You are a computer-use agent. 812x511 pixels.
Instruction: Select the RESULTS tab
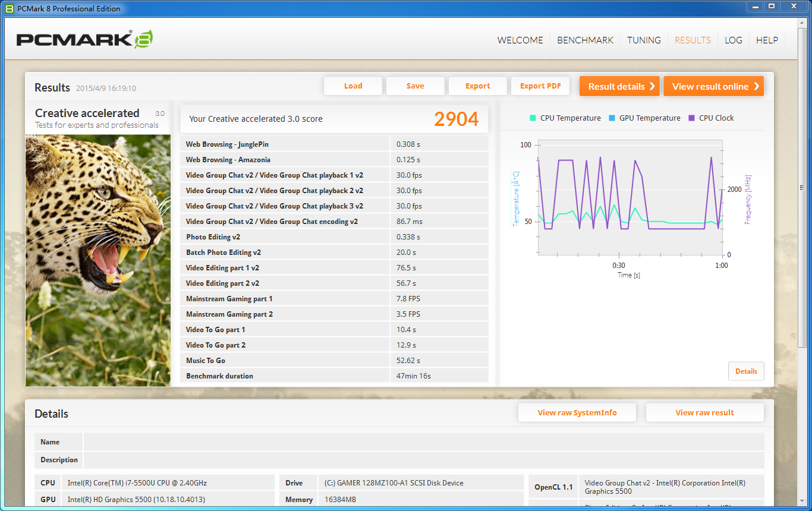[x=693, y=40]
